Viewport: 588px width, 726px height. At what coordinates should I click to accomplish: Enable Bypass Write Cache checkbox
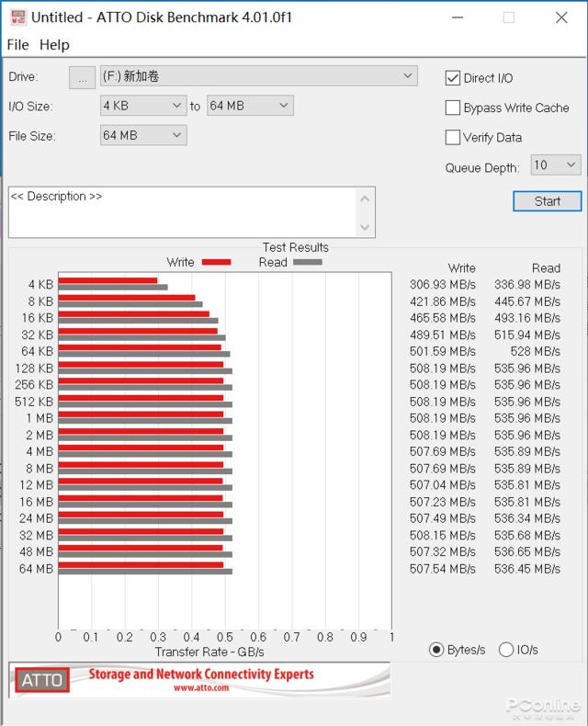(x=452, y=108)
